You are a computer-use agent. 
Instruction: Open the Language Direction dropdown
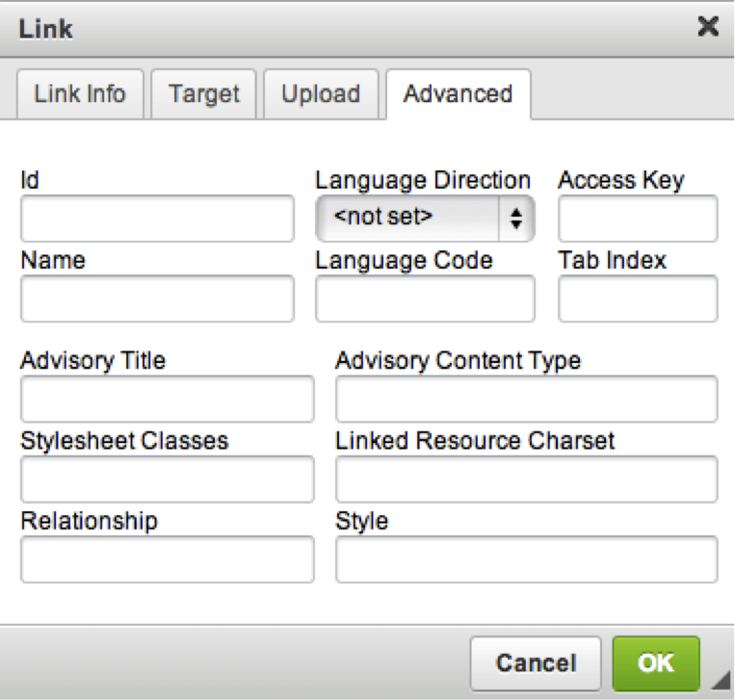tap(425, 219)
